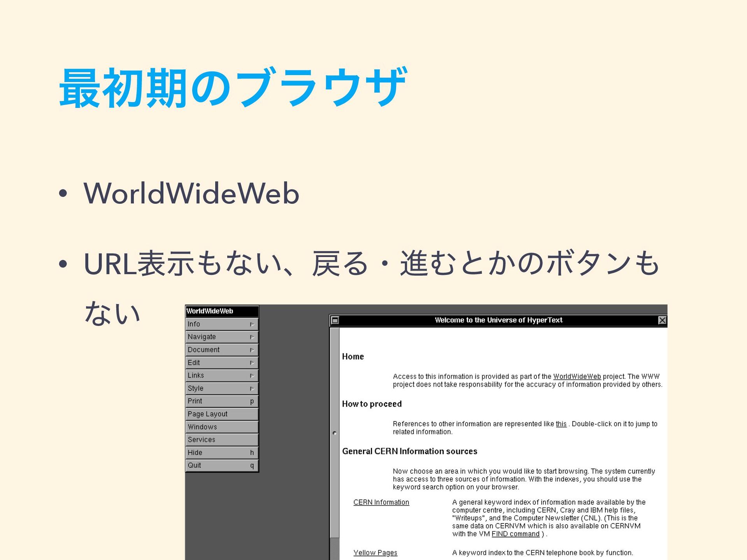The width and height of the screenshot is (747, 560).
Task: Follow the WorldWideWeb hyperlink in Home text
Action: (x=577, y=376)
